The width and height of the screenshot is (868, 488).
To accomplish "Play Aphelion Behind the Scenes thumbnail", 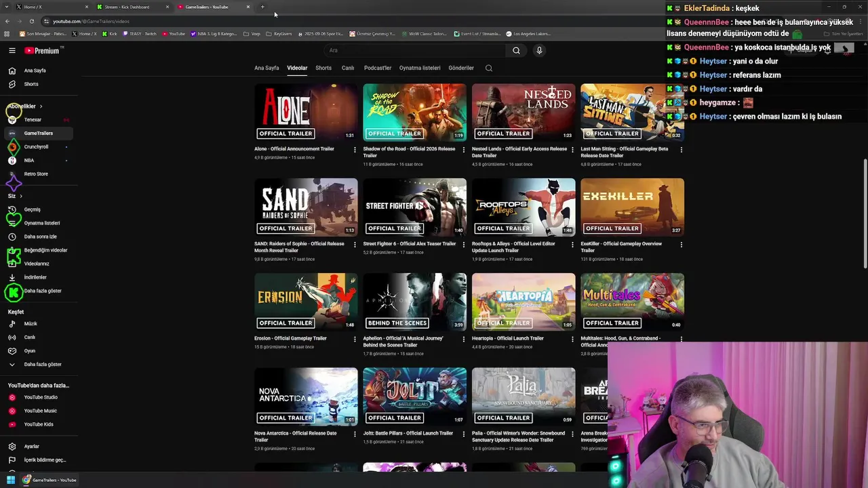I will pos(414,302).
